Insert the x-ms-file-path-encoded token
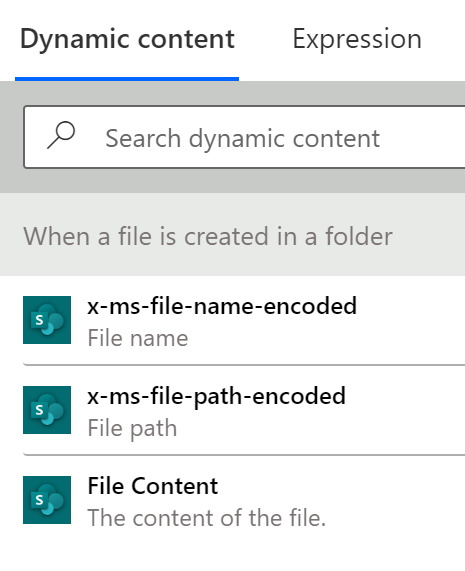The height and width of the screenshot is (571, 465). 244,410
